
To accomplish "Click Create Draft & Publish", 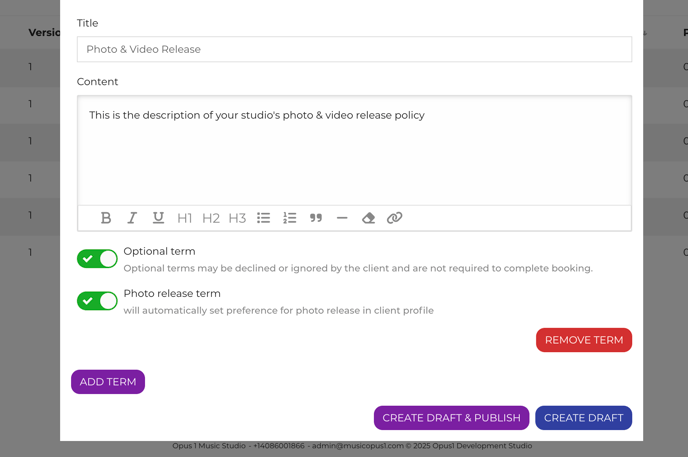I will pyautogui.click(x=451, y=418).
